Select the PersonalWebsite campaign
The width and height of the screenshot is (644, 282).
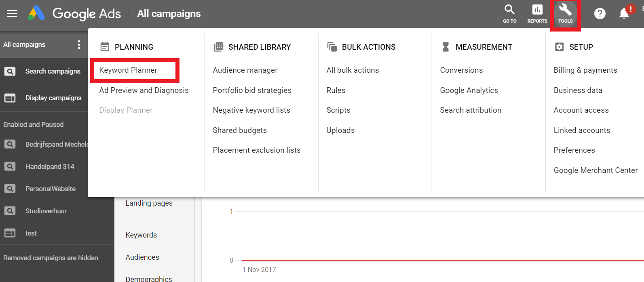pos(51,189)
